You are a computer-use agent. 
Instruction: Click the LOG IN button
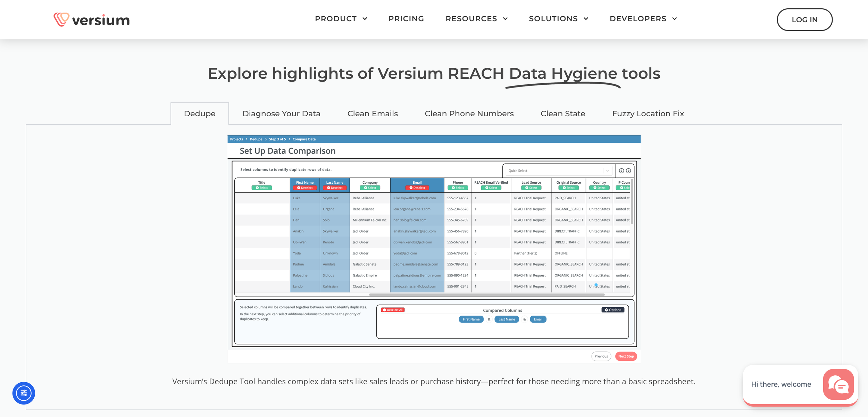(804, 20)
